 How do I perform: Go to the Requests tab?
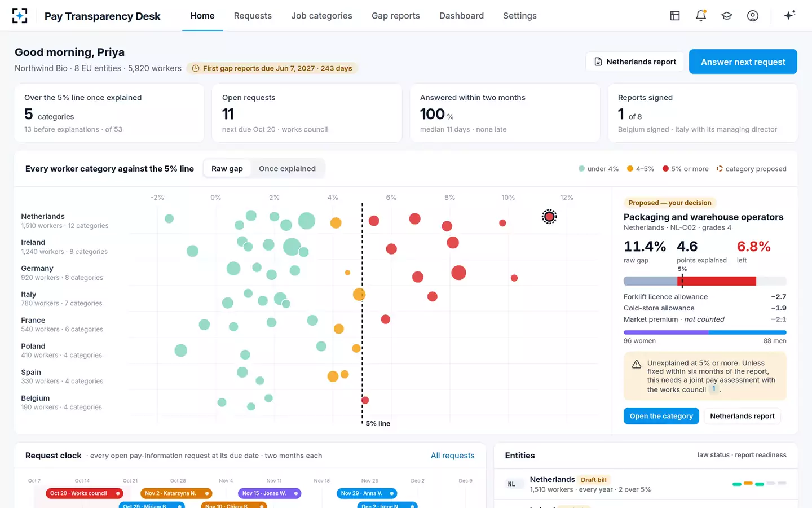pos(253,16)
